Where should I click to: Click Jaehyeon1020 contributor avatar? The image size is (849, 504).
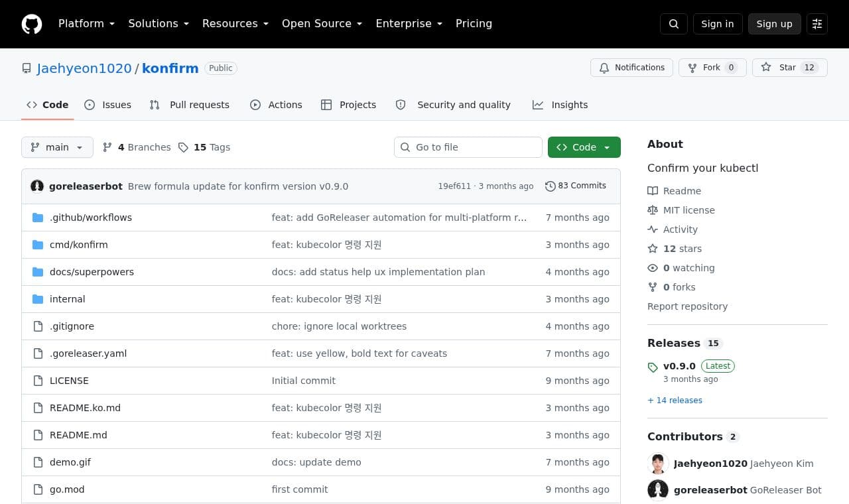coord(658,464)
